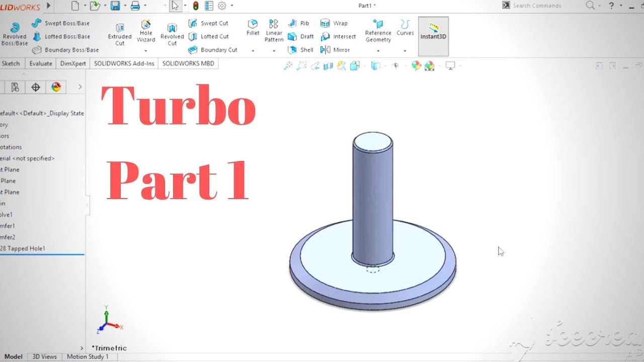Open the SOLIDWORKS Add-Ins tab
This screenshot has width=644, height=362.
[124, 63]
